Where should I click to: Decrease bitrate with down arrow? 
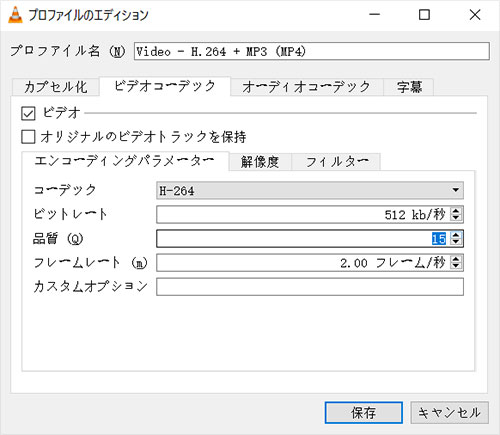click(x=455, y=218)
